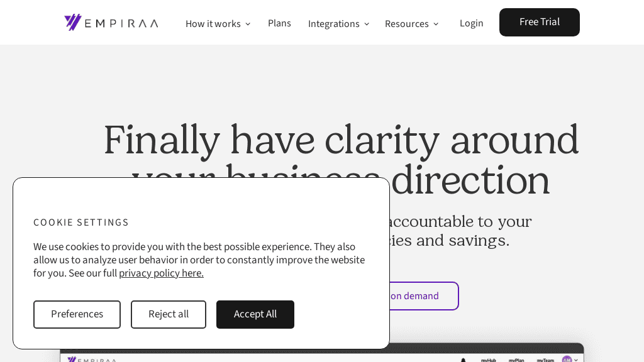This screenshot has height=362, width=644.
Task: Click Login in the navigation bar
Action: 471,23
